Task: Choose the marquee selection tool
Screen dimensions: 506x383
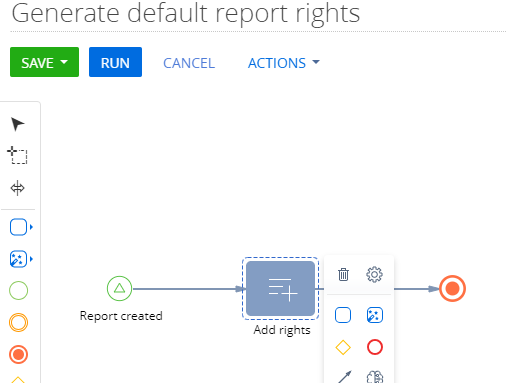Action: click(17, 155)
